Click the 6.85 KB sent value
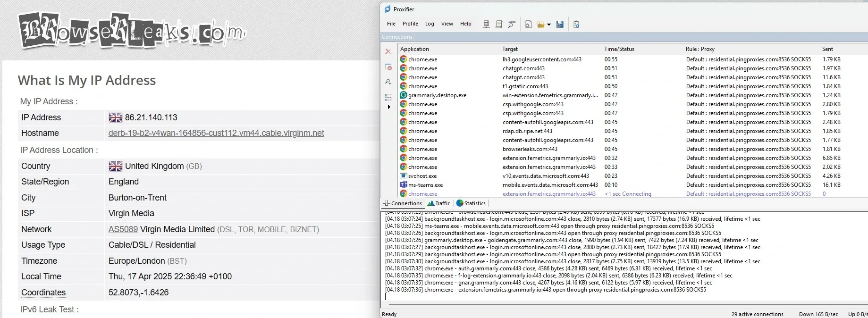The image size is (868, 318). click(831, 158)
